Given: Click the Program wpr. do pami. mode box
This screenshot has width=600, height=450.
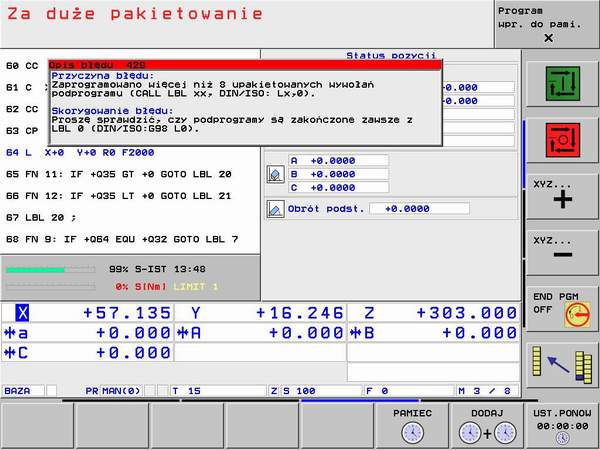Looking at the screenshot, I should tap(547, 24).
